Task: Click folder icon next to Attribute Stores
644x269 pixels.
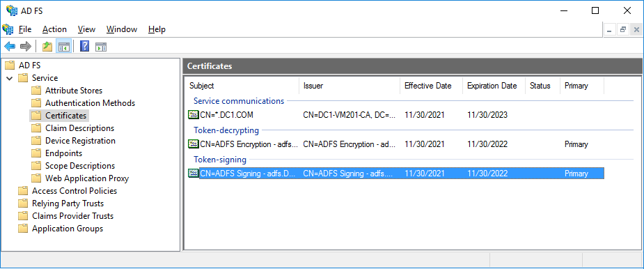Action: point(37,91)
